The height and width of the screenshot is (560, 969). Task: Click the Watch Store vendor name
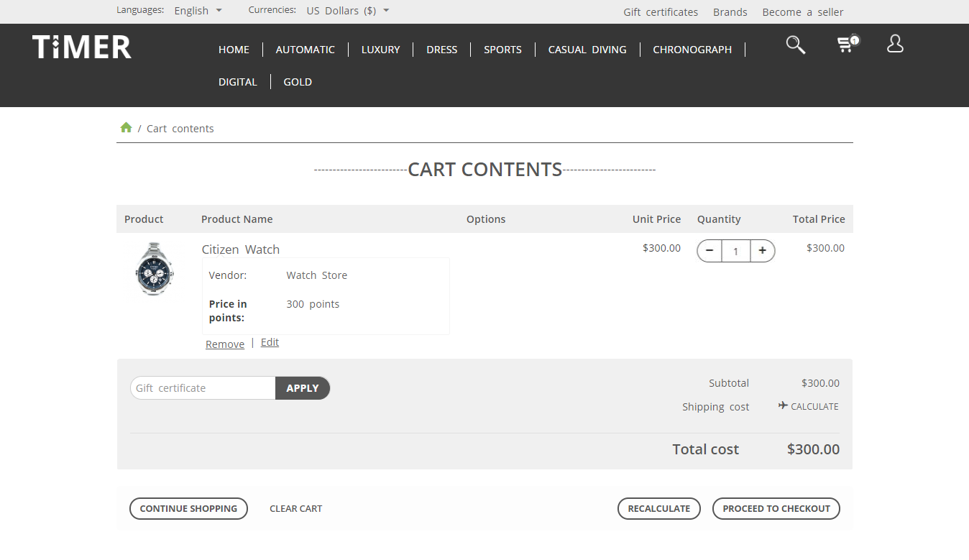point(317,275)
